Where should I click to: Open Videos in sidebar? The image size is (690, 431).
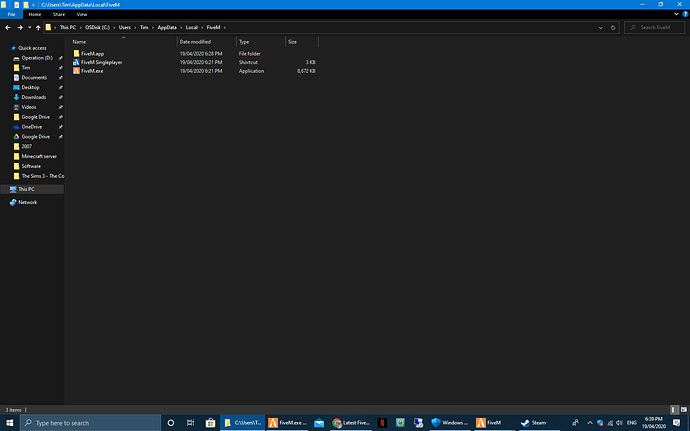29,107
